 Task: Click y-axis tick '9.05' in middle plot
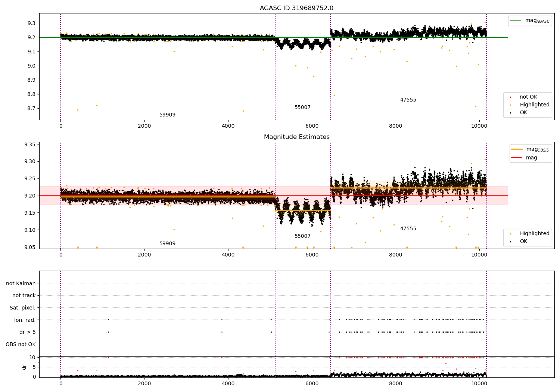30,247
